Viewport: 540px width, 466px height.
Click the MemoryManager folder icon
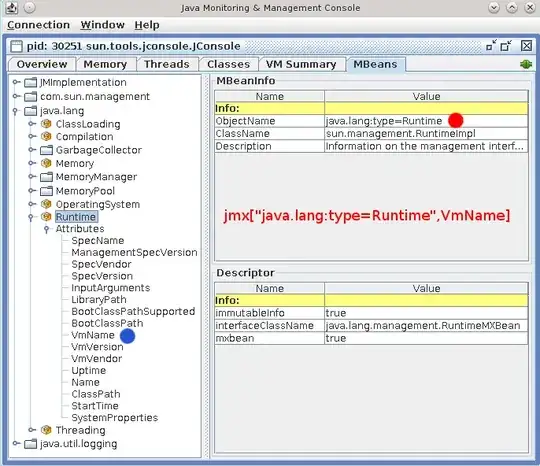pos(46,177)
